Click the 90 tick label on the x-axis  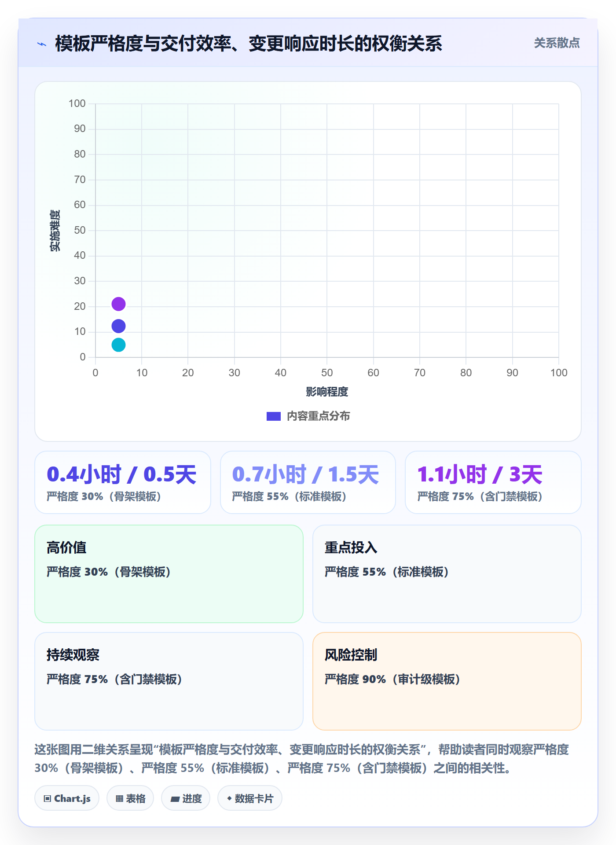coord(512,373)
